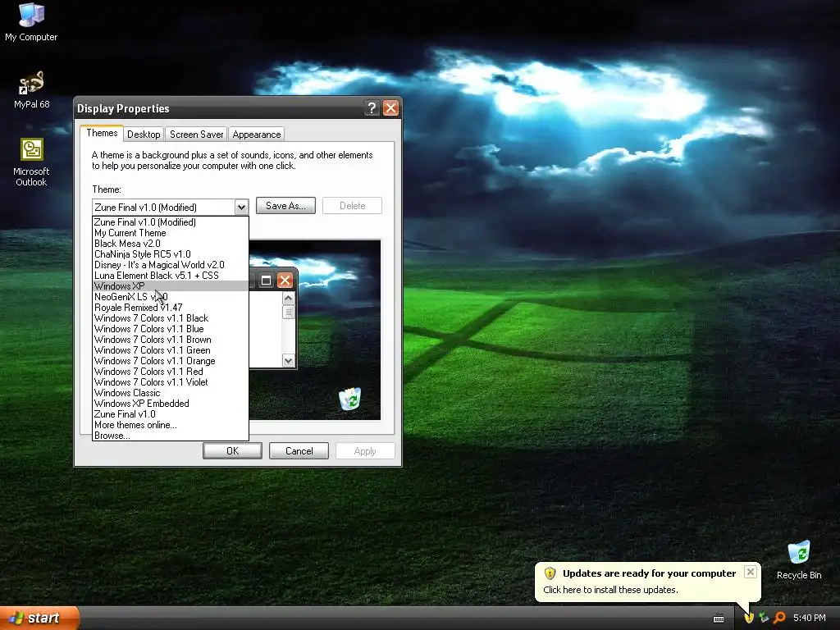Choose Black Mesa v2.0 theme

(171, 243)
